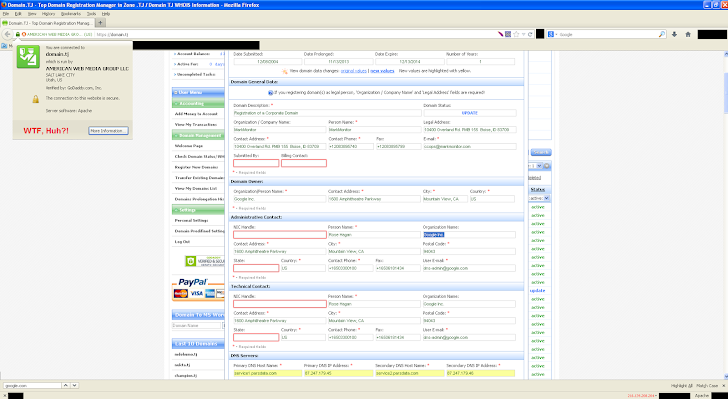Click the champion.tj domain in Last 10
This screenshot has height=399, width=728.
coord(186,375)
